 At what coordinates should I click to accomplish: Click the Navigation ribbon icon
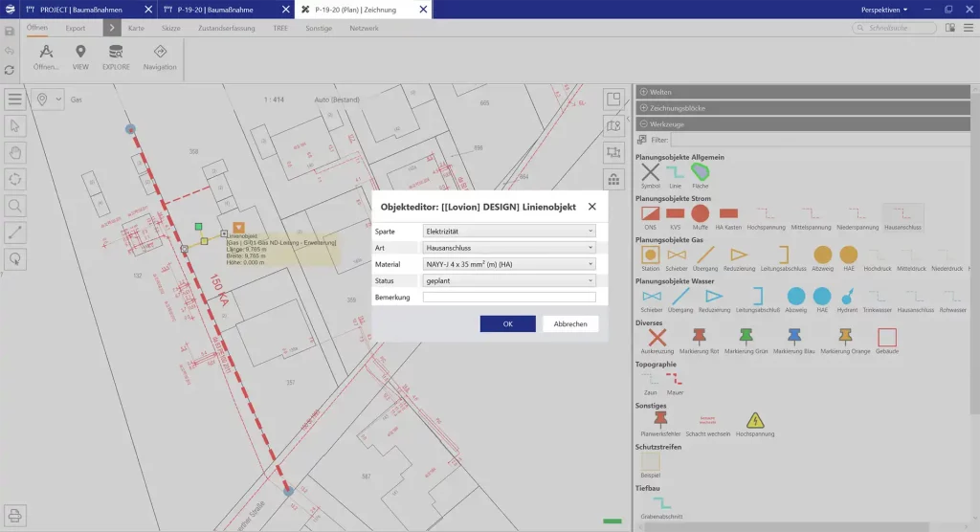pos(160,54)
